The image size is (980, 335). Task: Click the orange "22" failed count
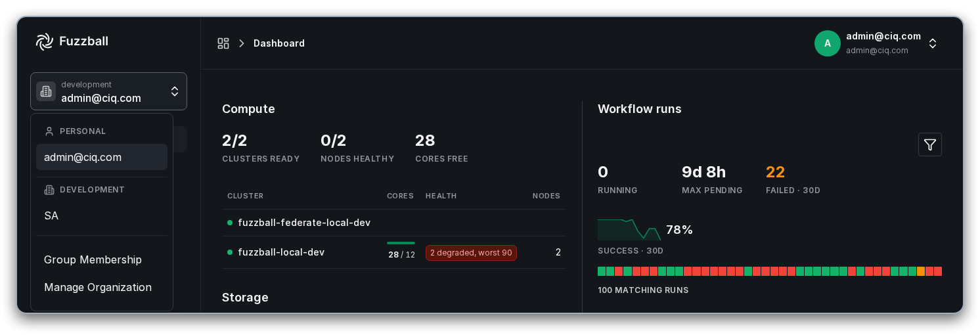pyautogui.click(x=776, y=172)
